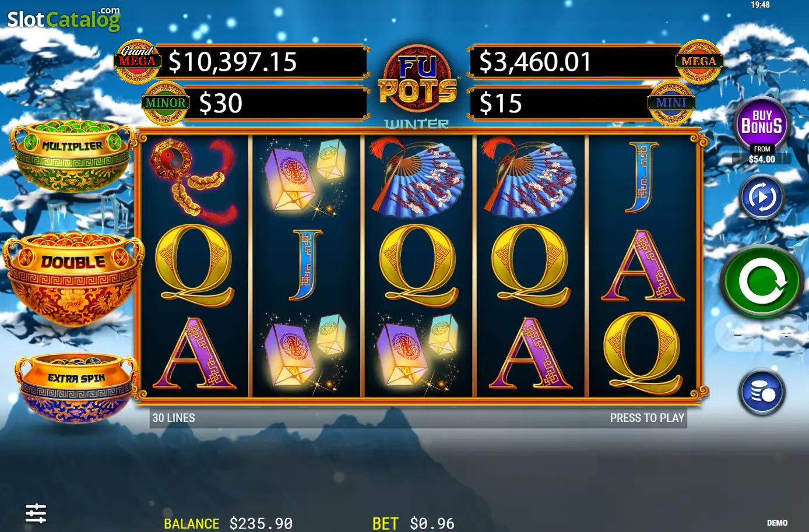Decrease bet with the minus button
Screen dimensions: 809x532
coord(738,334)
